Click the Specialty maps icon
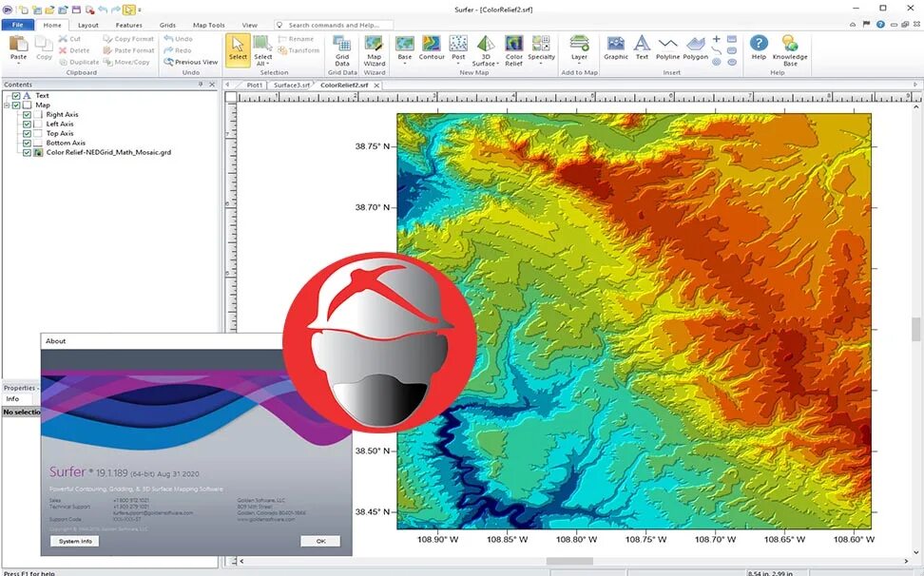This screenshot has width=924, height=576. tap(541, 44)
